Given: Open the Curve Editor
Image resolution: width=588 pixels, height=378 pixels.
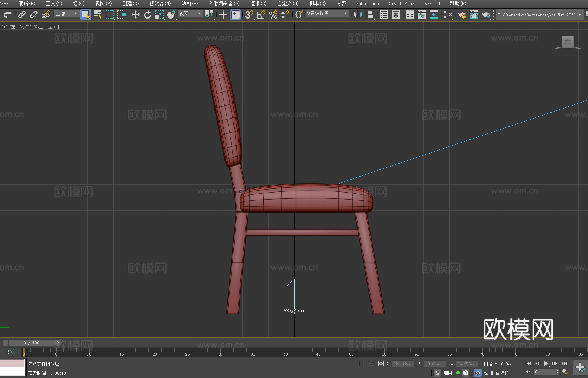Looking at the screenshot, I should click(x=422, y=14).
